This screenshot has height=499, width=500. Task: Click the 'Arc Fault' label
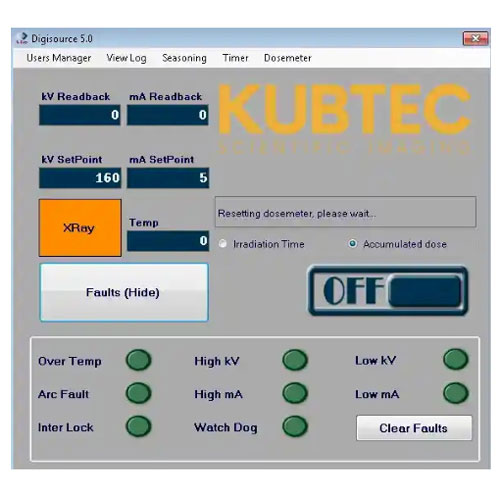63,394
